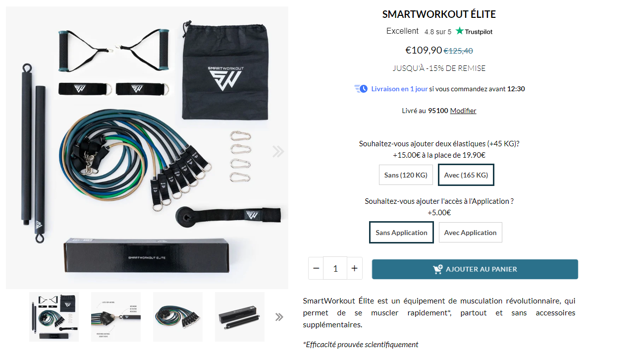Viewport: 644px width, 362px height.
Task: Click the cart icon in Ajouter au panier
Action: point(438,269)
